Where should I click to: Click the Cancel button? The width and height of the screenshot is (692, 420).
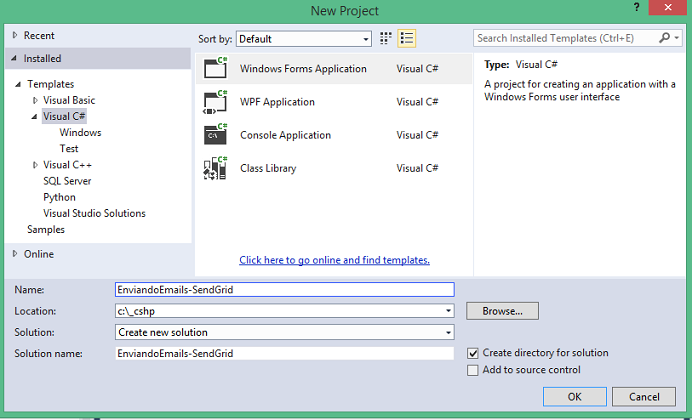[644, 397]
